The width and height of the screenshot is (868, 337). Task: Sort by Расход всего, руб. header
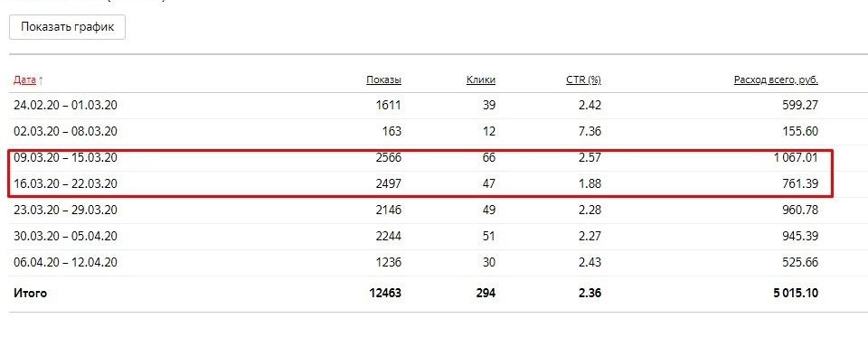coord(776,80)
